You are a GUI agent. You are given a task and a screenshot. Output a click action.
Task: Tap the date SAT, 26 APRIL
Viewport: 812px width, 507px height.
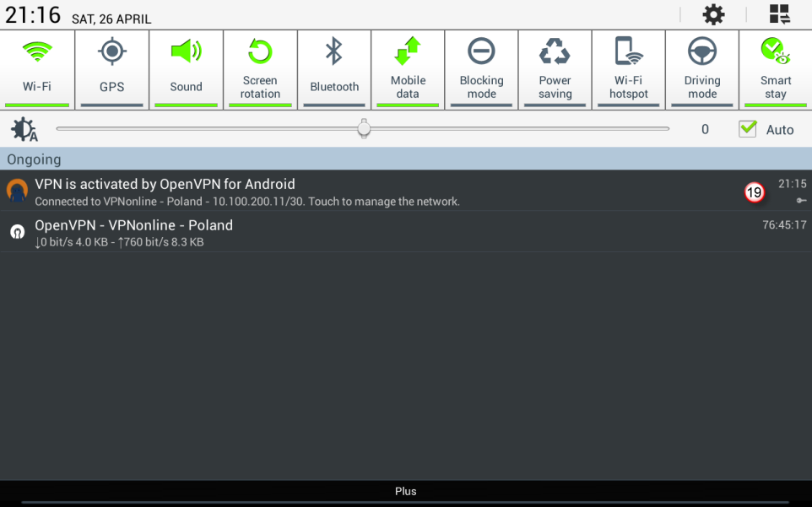tap(111, 19)
